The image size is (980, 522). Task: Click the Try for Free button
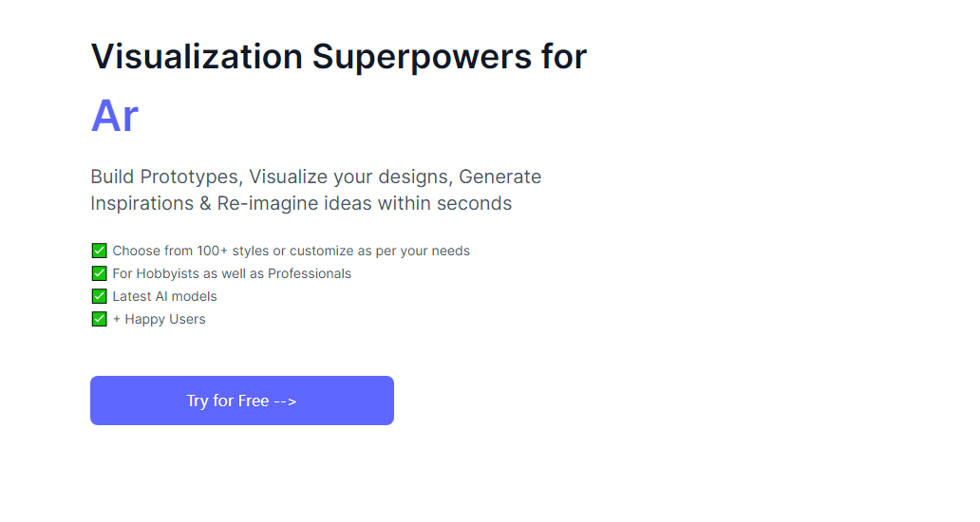(x=242, y=401)
